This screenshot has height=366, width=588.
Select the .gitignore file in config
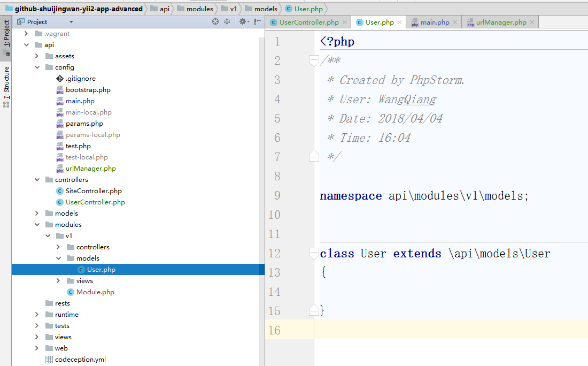(x=80, y=79)
